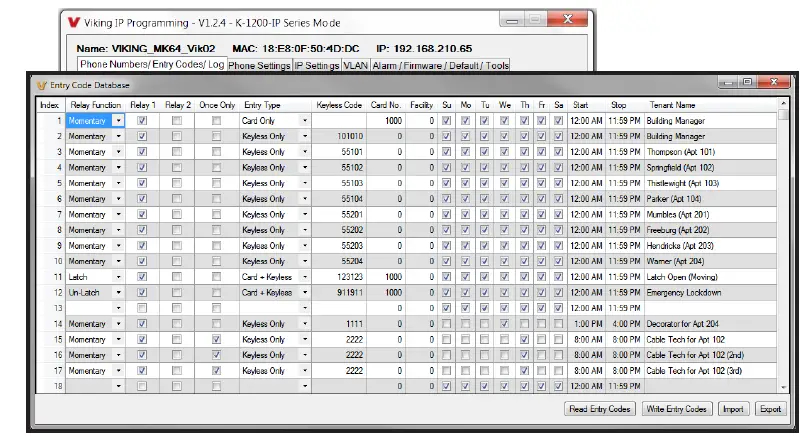Toggle Friday checkbox for Warner (Apt 204)

click(x=541, y=261)
